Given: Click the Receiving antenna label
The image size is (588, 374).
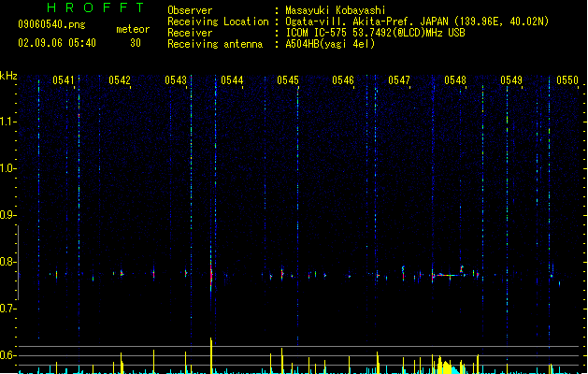Looking at the screenshot, I should 215,44.
